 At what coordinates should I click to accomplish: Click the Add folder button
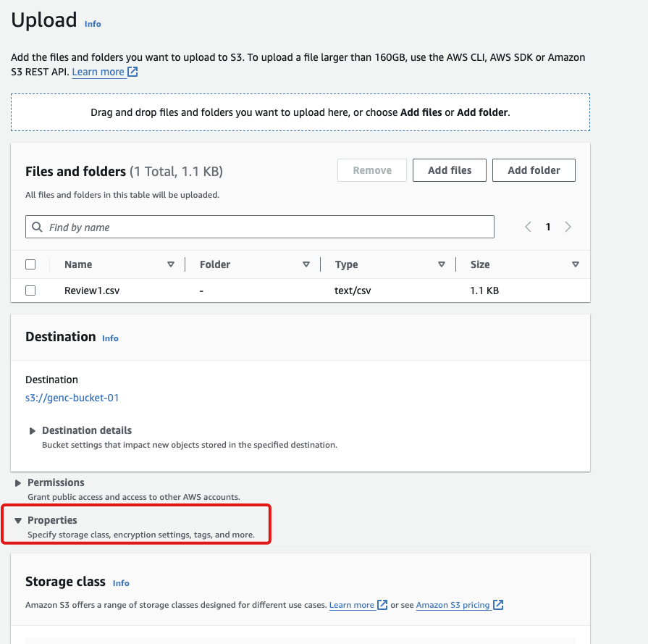(534, 170)
